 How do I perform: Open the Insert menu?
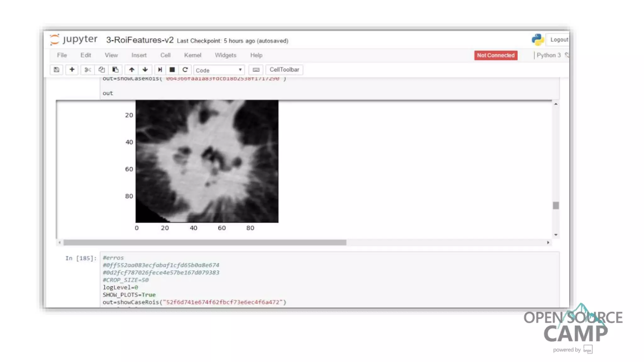point(139,55)
